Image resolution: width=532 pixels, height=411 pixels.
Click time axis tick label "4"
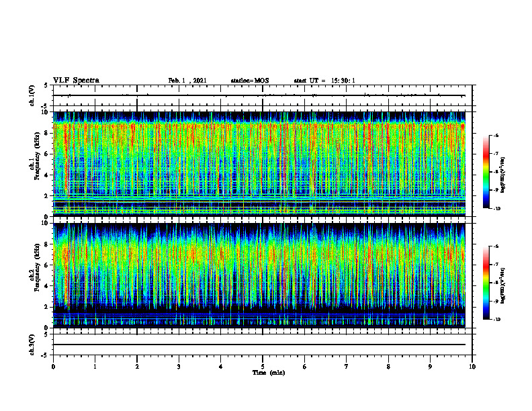(x=221, y=367)
